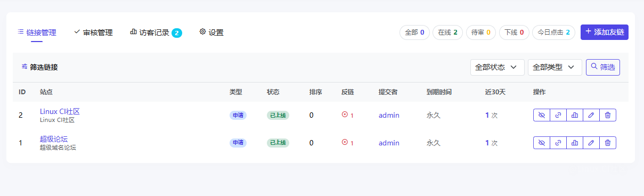The width and height of the screenshot is (644, 196).
Task: Click the 申请 tag in Linux CI社区 row
Action: click(x=238, y=115)
